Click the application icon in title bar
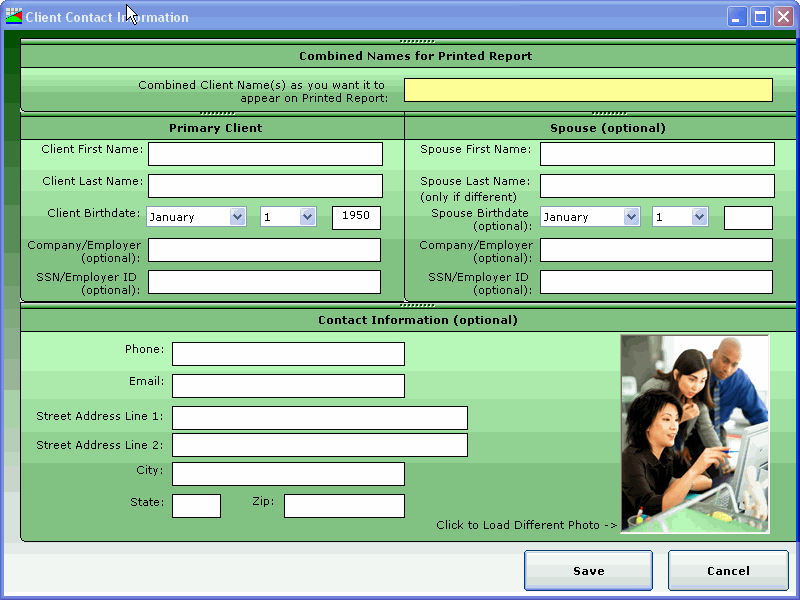This screenshot has width=800, height=600. point(14,16)
